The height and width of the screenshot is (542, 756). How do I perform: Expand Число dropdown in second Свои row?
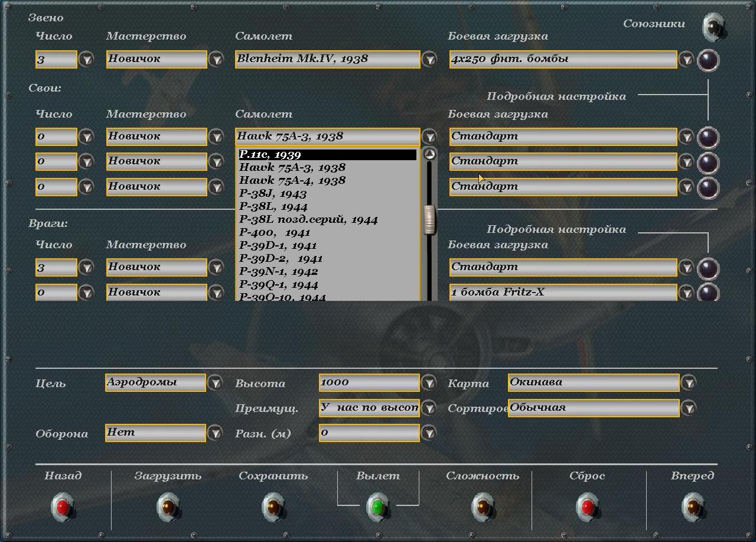click(87, 162)
